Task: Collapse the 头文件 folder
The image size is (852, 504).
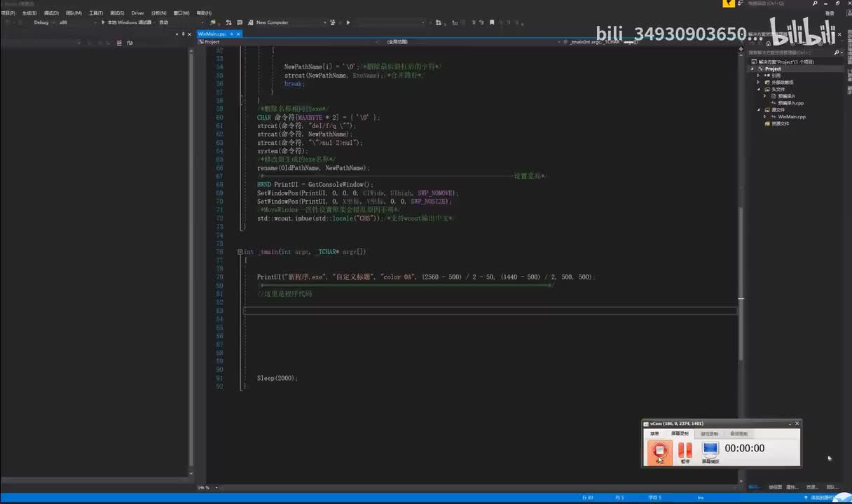Action: [x=759, y=90]
